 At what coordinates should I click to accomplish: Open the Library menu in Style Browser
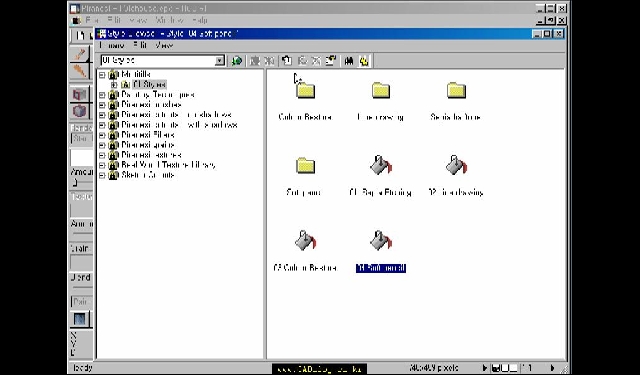click(x=112, y=45)
